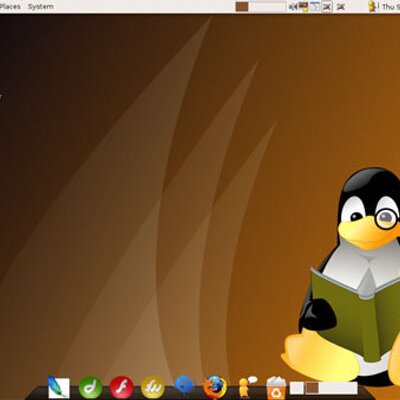Open the clock showing Thu
400x400 pixels.
tap(391, 6)
